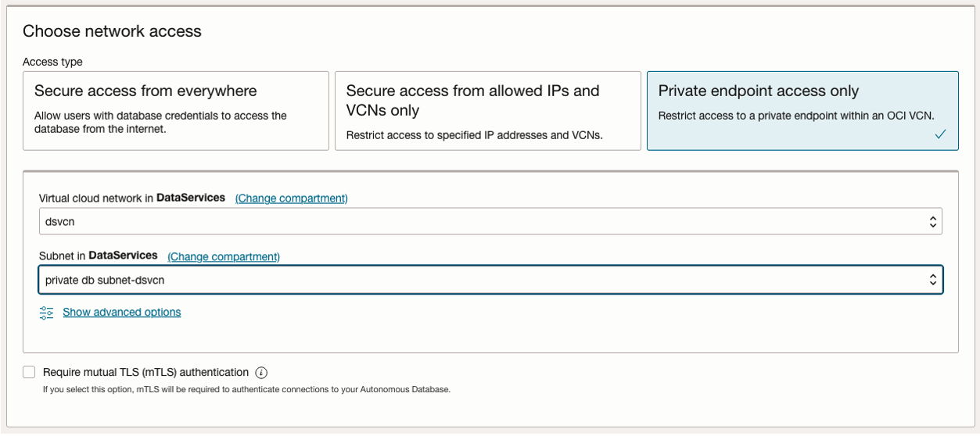Click the Choose network access heading
980x436 pixels.
(x=112, y=31)
